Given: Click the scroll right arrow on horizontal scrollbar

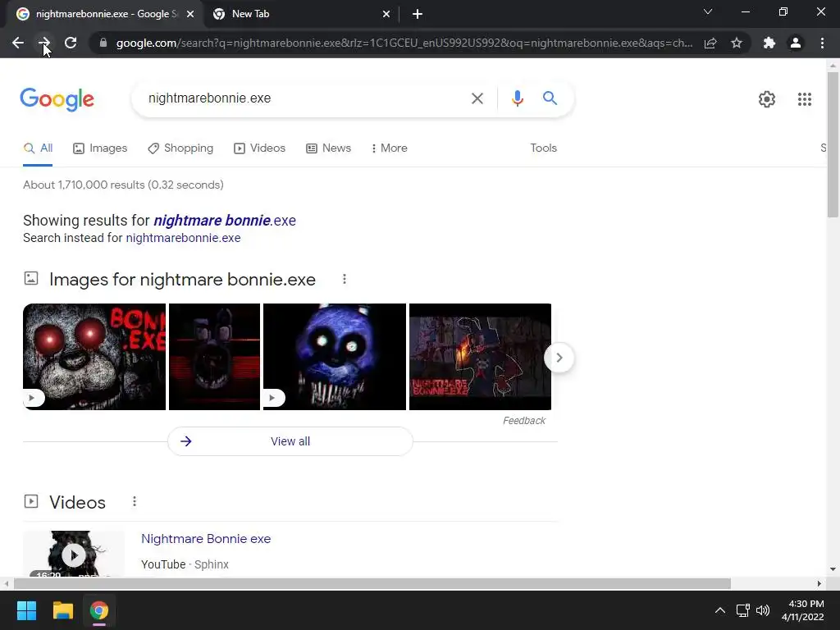Looking at the screenshot, I should tap(819, 583).
